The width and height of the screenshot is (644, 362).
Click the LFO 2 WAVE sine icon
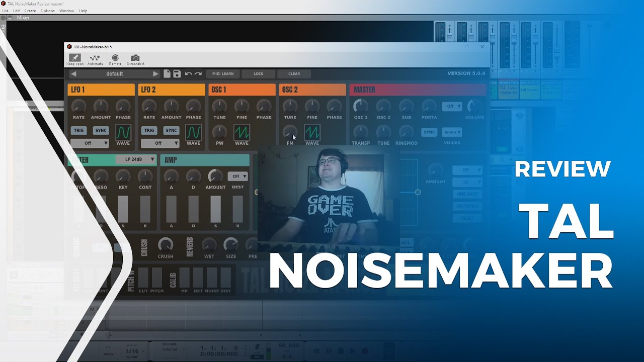coord(193,132)
